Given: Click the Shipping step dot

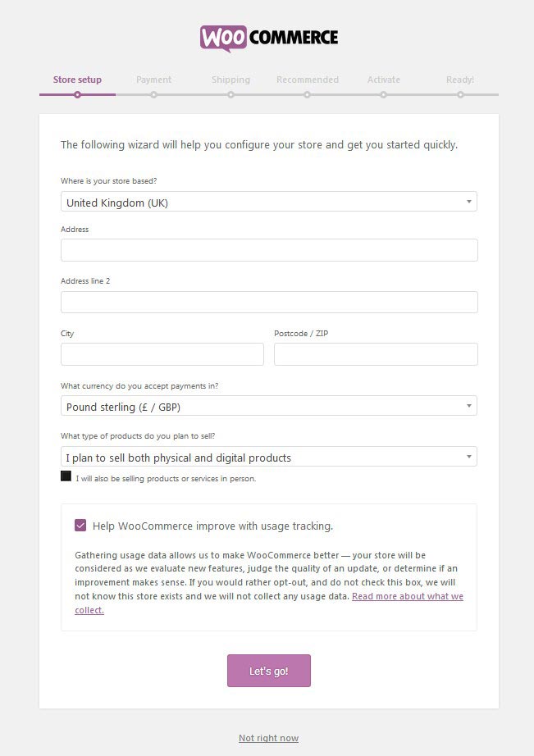Looking at the screenshot, I should coord(230,95).
